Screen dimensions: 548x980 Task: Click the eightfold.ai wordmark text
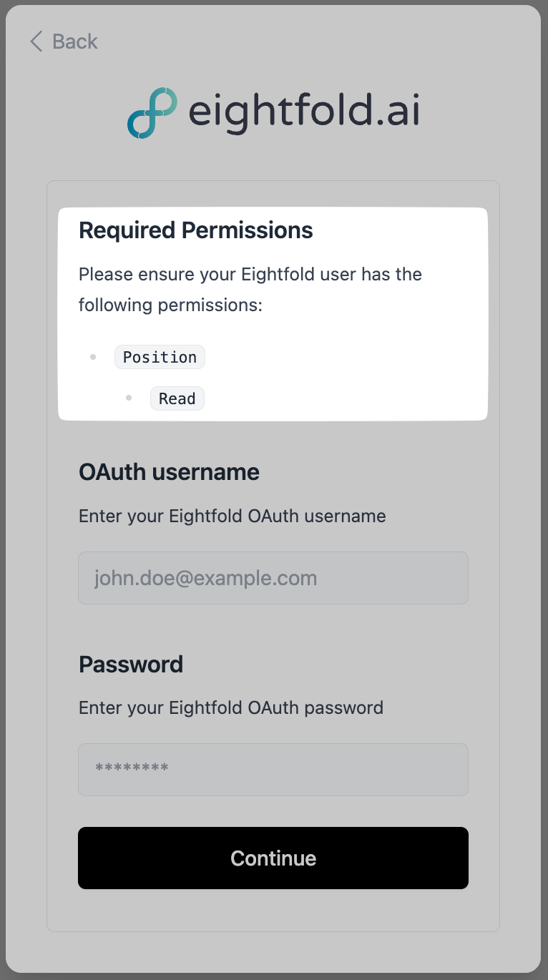pos(303,112)
